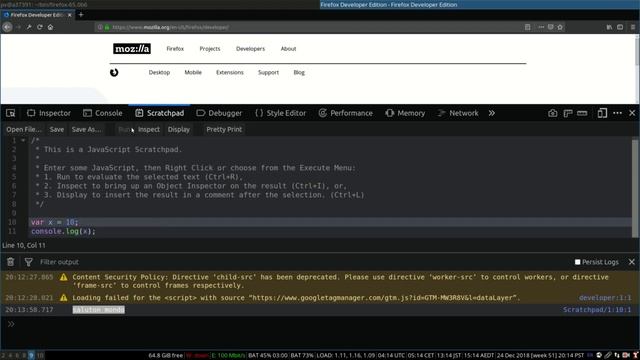Viewport: 640px width, 360px height.
Task: Open the developer:1:1 source link
Action: [605, 298]
